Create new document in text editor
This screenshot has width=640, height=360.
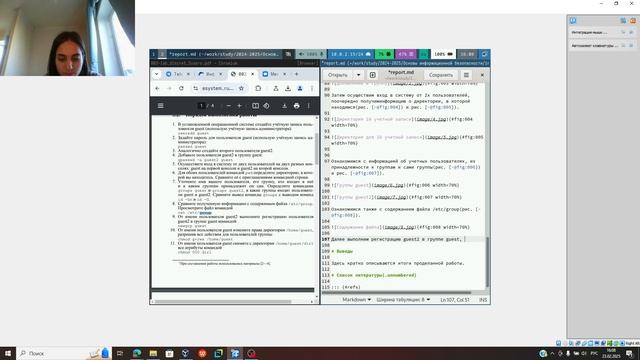[x=373, y=75]
